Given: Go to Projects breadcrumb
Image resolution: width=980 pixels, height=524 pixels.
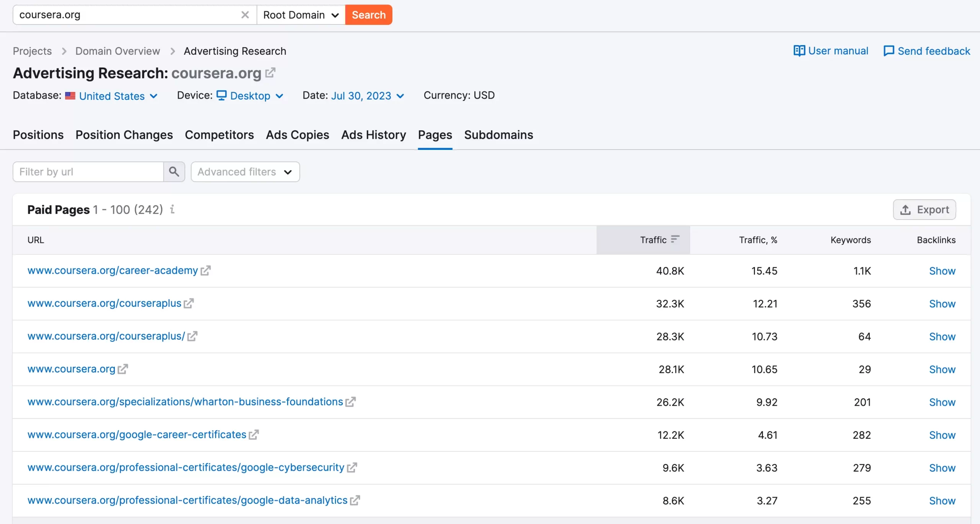Looking at the screenshot, I should [32, 51].
